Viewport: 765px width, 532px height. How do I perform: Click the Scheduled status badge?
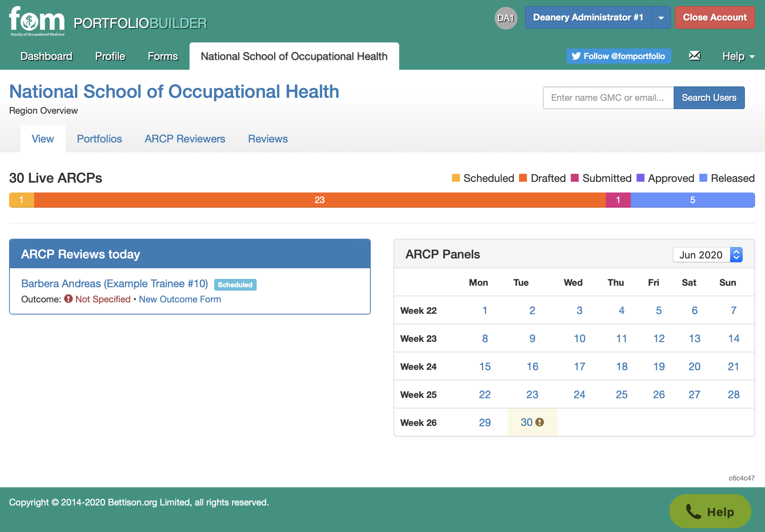(x=235, y=285)
